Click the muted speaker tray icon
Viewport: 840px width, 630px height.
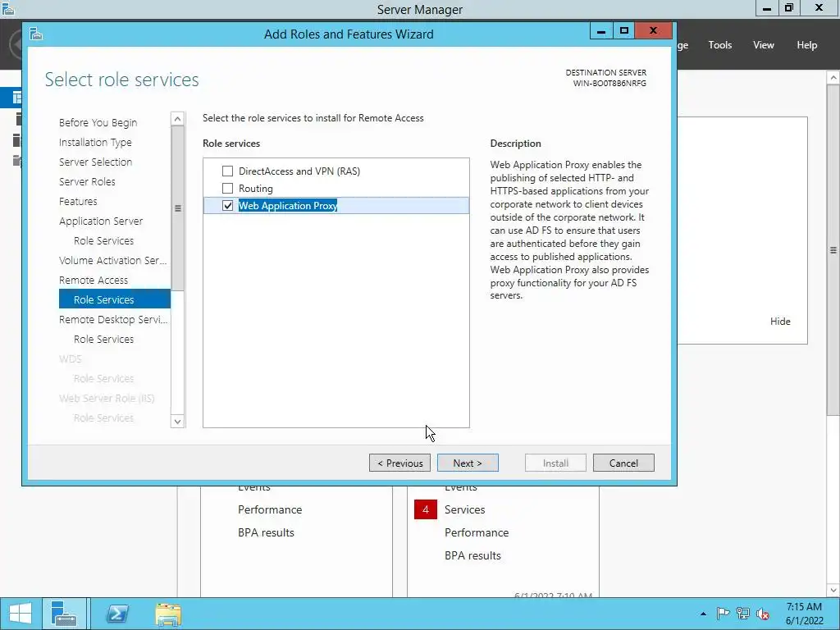(x=763, y=614)
